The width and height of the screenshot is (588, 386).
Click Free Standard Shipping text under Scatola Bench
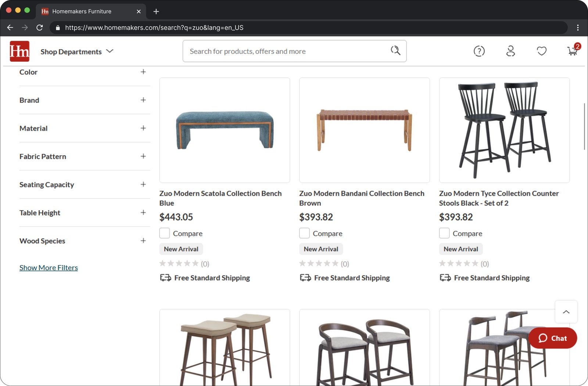[x=212, y=278]
